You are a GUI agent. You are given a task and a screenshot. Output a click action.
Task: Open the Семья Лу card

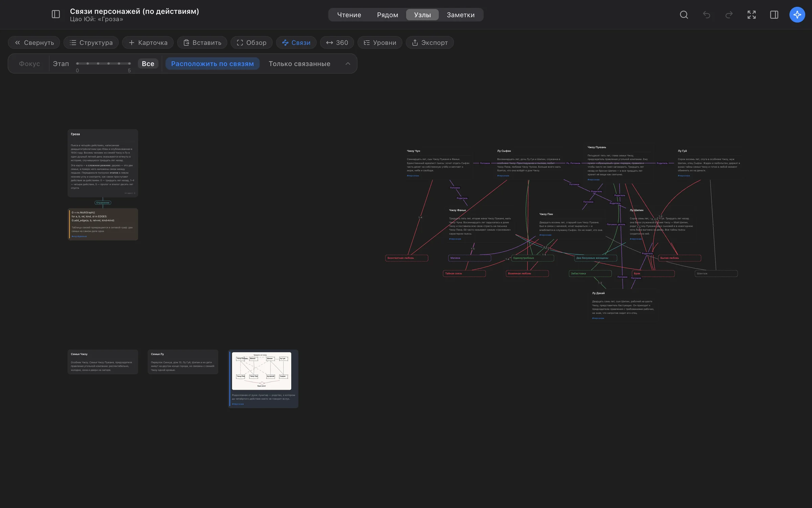183,362
